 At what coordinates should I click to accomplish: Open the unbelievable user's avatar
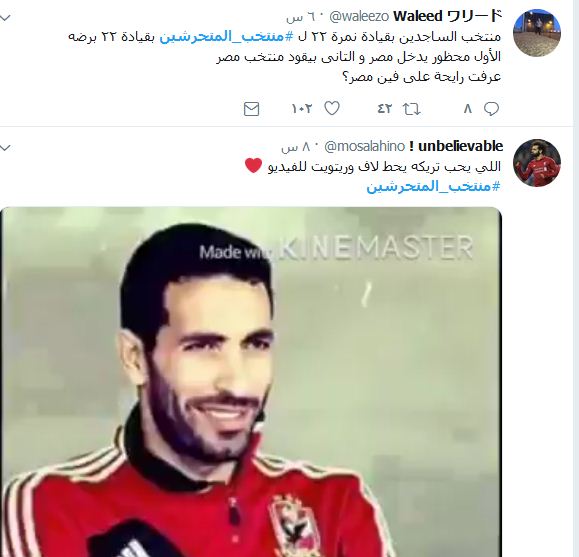coord(537,163)
